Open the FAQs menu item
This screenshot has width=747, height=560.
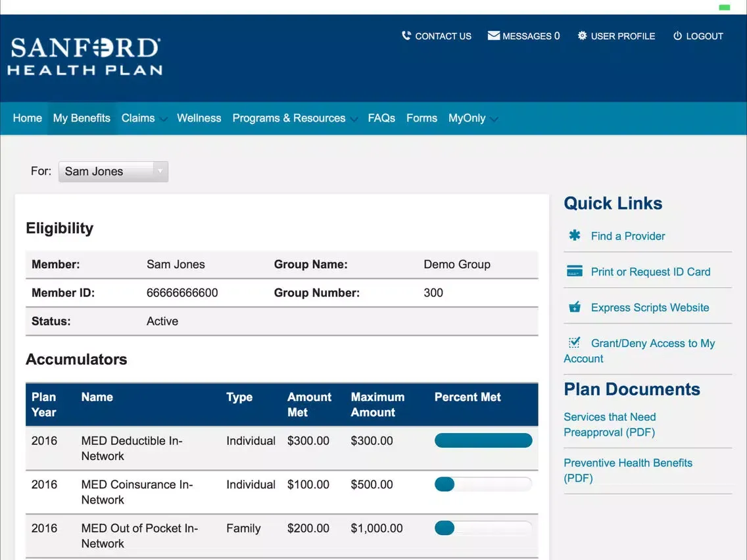click(x=381, y=118)
